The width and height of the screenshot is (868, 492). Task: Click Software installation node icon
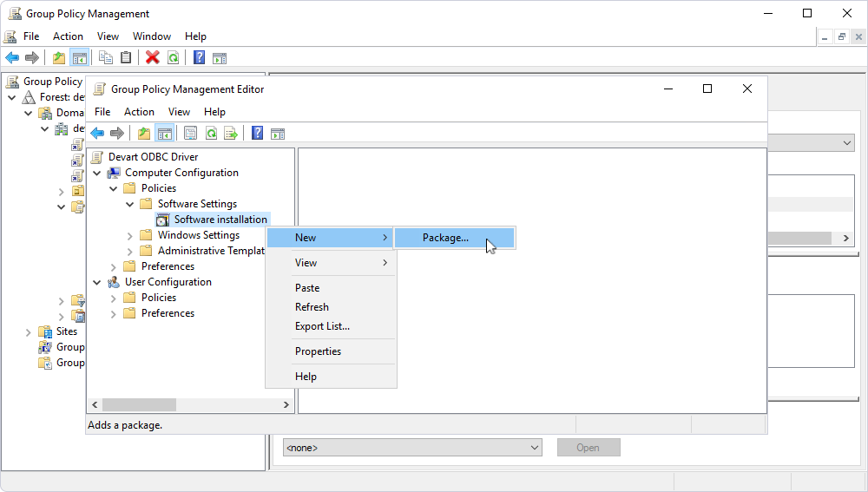point(162,220)
